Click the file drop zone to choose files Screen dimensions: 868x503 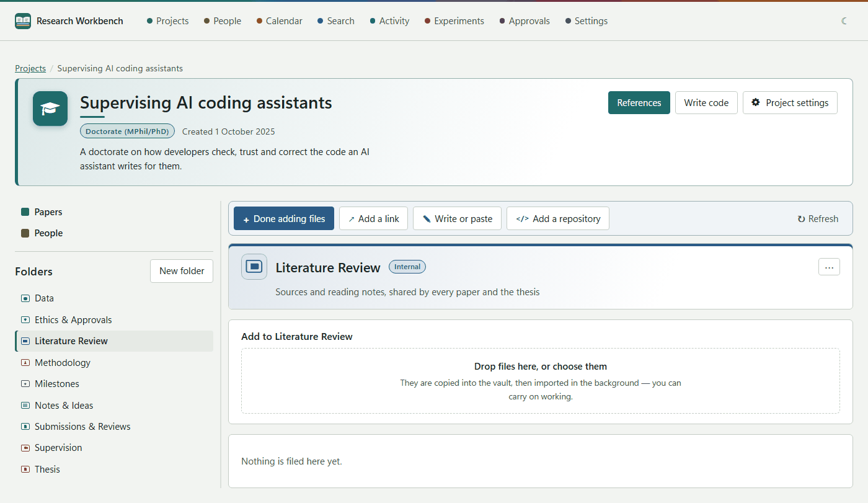[x=541, y=381]
